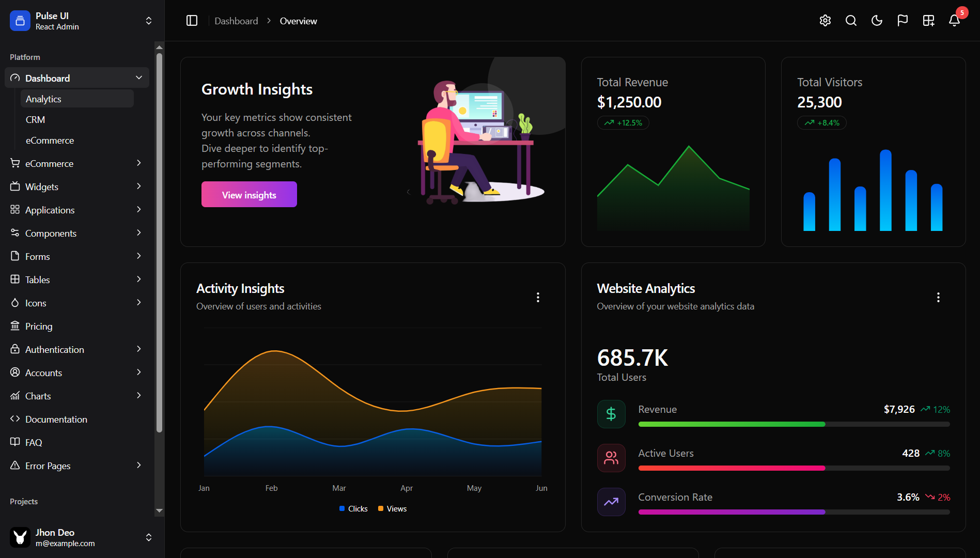Open the Dashboard sidebar item
This screenshot has height=558, width=980.
click(x=77, y=78)
